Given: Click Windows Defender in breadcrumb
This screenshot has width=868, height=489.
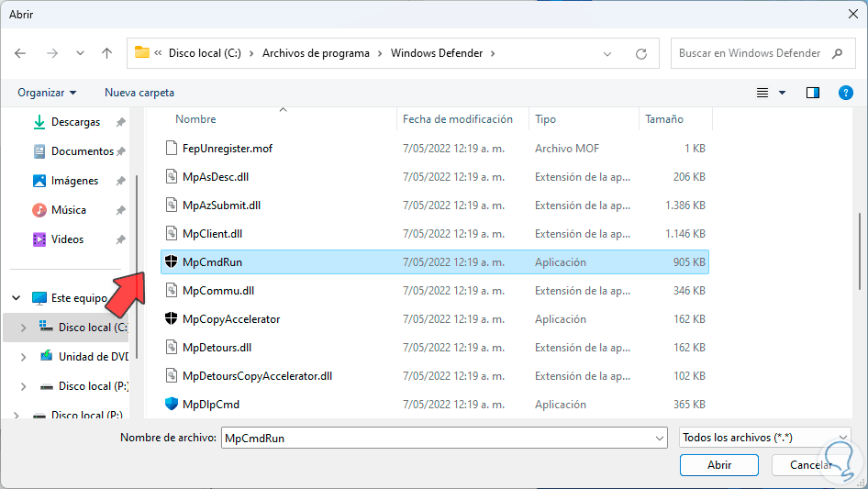Looking at the screenshot, I should tap(437, 53).
